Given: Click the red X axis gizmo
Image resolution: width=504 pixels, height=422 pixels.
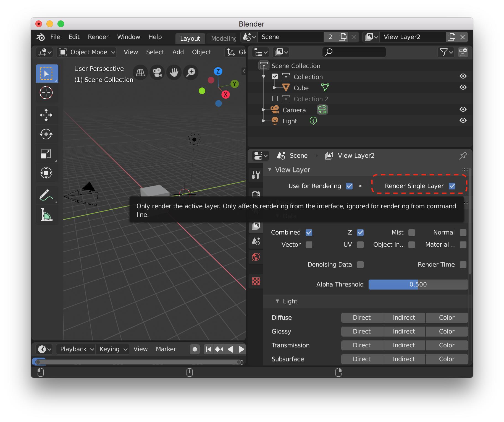Looking at the screenshot, I should [x=226, y=95].
